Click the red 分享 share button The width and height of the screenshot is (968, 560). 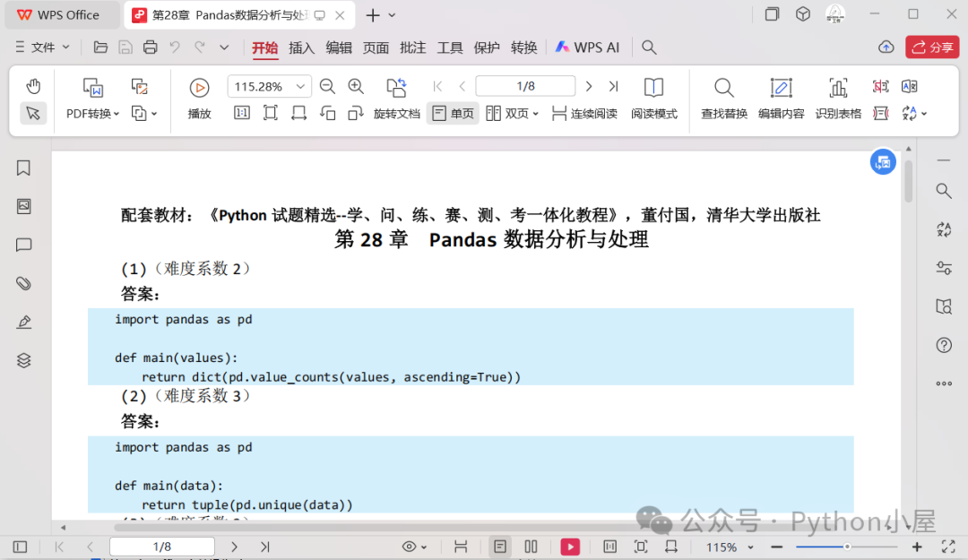point(932,47)
